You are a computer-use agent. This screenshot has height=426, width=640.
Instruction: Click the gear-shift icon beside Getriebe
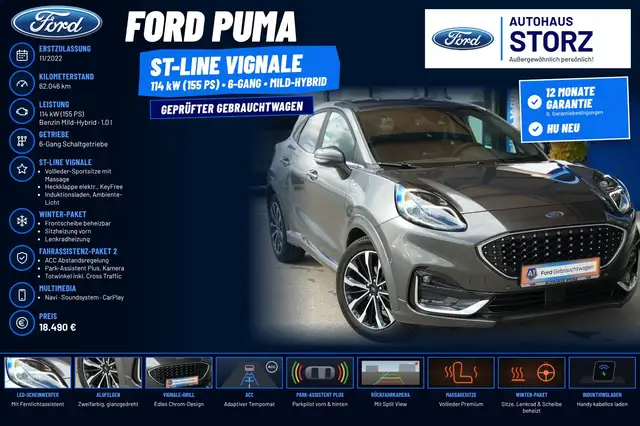[22, 141]
